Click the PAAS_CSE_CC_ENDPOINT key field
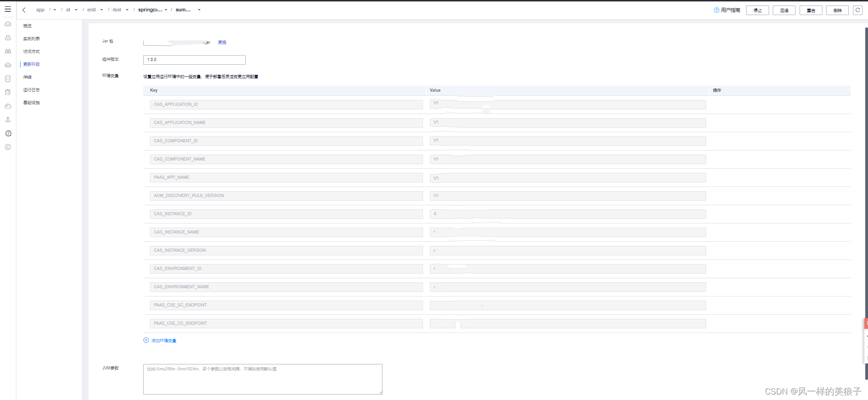This screenshot has height=400, width=868. pos(286,323)
